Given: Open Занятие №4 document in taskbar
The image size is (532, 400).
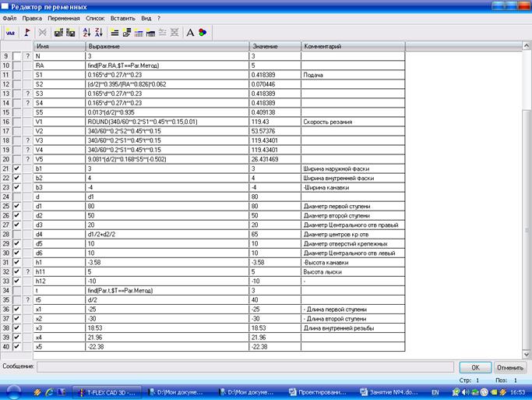Looking at the screenshot, I should pos(389,392).
